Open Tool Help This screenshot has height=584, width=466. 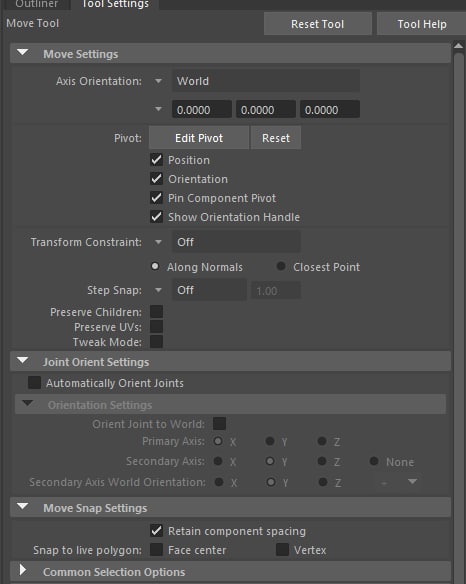(422, 24)
